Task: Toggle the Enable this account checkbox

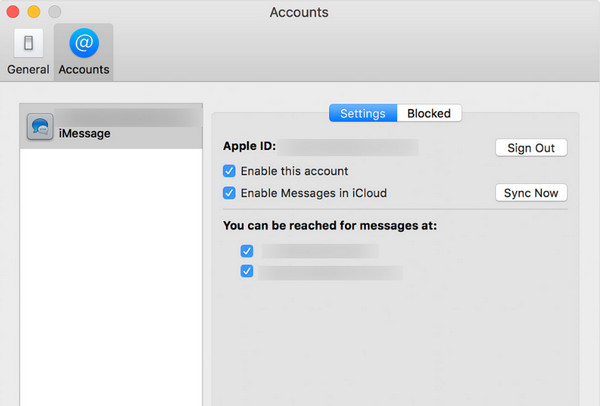Action: point(229,171)
